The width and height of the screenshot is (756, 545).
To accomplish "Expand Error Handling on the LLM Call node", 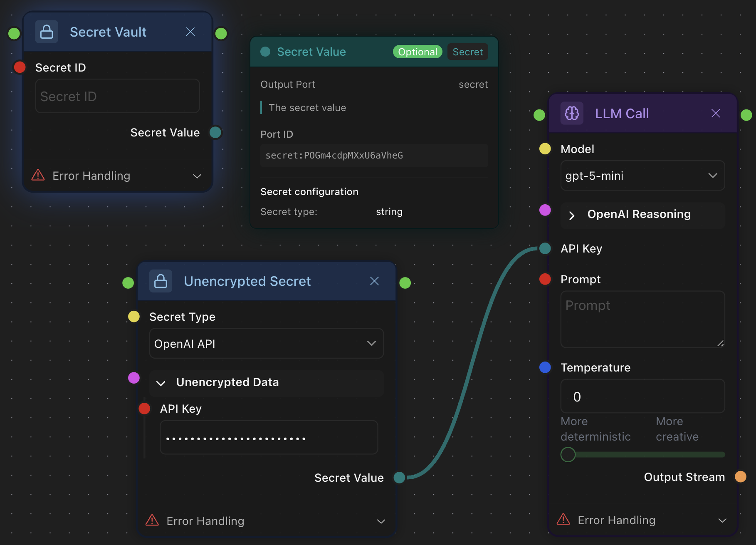I will (722, 520).
